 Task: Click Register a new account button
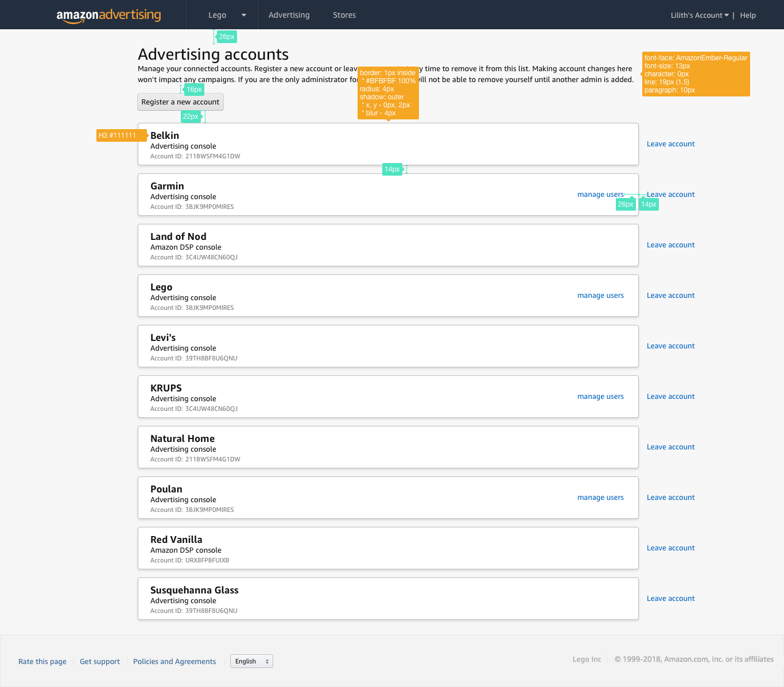(x=180, y=102)
